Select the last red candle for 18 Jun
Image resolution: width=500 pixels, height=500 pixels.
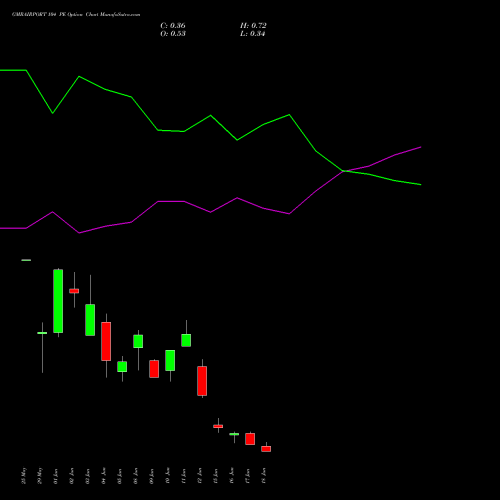pyautogui.click(x=266, y=449)
